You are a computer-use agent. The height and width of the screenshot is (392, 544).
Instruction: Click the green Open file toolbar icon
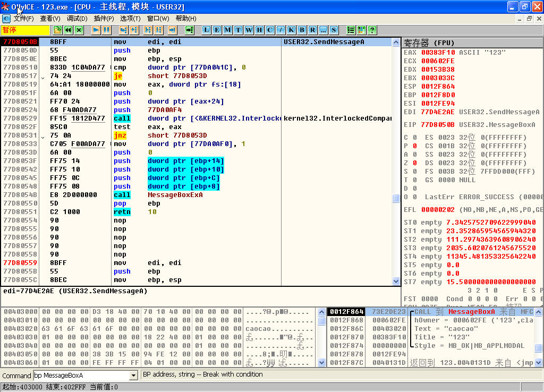57,30
